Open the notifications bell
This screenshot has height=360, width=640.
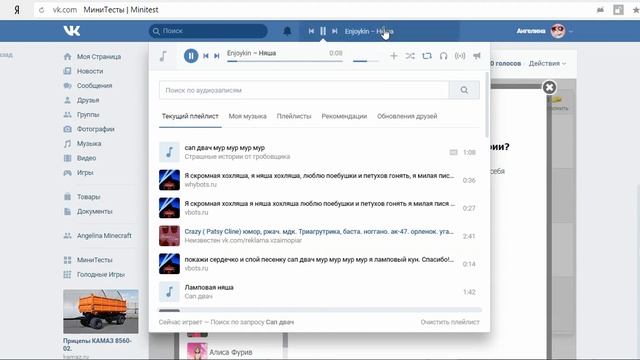tap(287, 31)
